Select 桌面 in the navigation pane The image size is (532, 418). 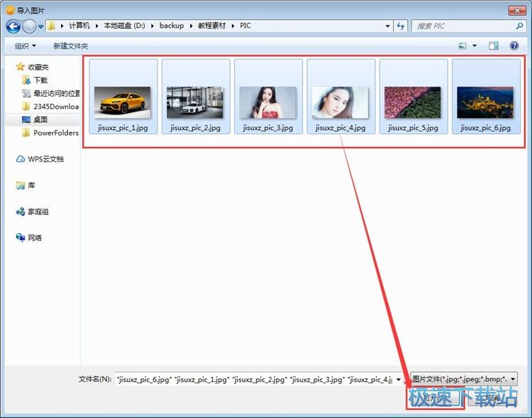click(40, 119)
